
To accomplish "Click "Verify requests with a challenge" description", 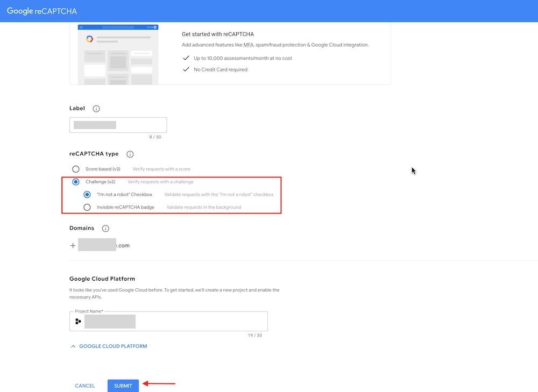I will (x=160, y=182).
